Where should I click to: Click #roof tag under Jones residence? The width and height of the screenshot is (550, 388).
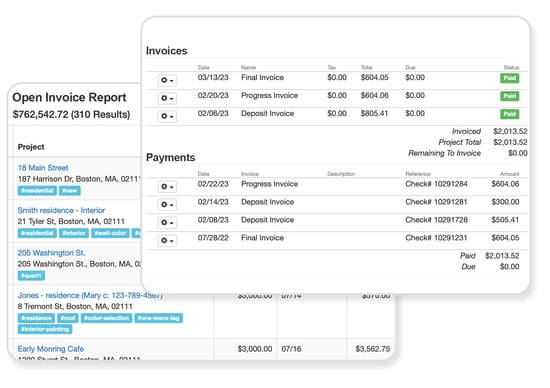68,318
